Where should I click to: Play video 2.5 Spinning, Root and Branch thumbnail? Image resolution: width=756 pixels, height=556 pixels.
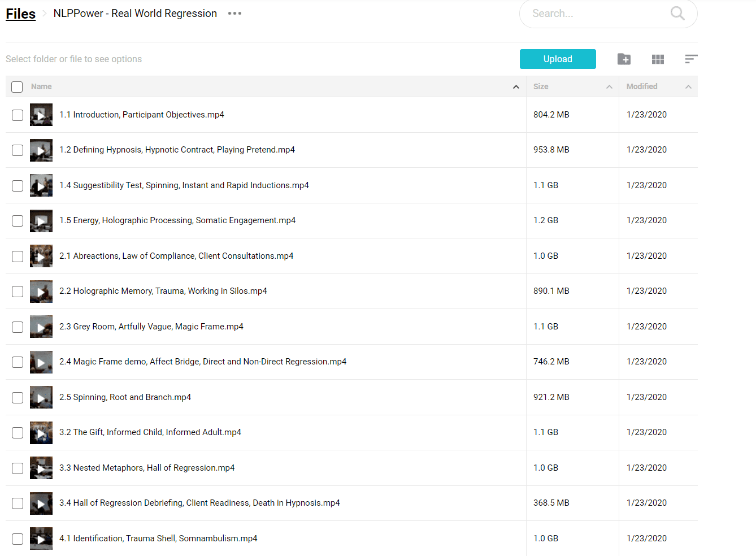[x=41, y=397]
